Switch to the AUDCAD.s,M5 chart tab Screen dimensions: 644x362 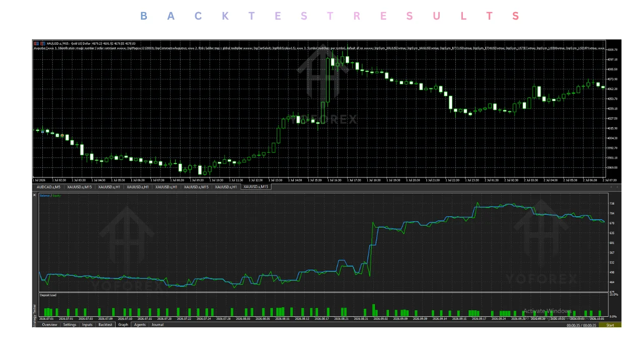[49, 187]
